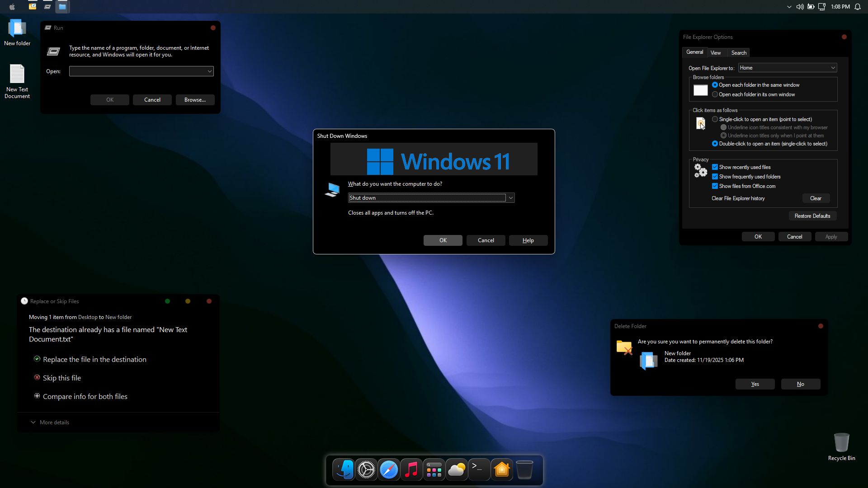Open the Terminal icon in dock

tap(479, 470)
